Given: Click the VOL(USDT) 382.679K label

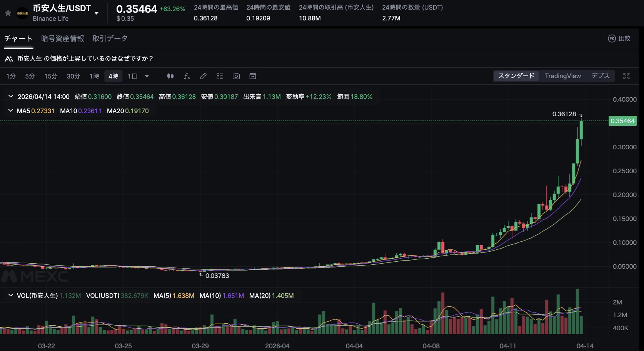Looking at the screenshot, I should click(x=117, y=296).
